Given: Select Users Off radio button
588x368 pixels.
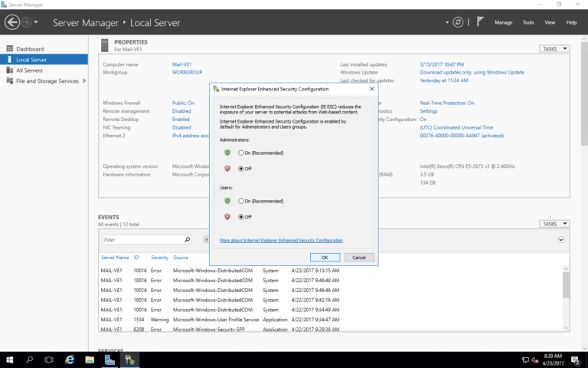Looking at the screenshot, I should (x=241, y=217).
